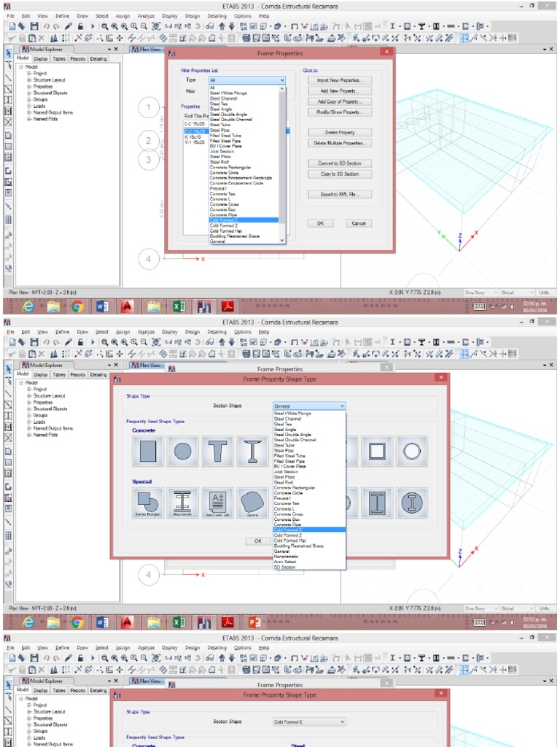Click the Import New Properties button

(340, 80)
